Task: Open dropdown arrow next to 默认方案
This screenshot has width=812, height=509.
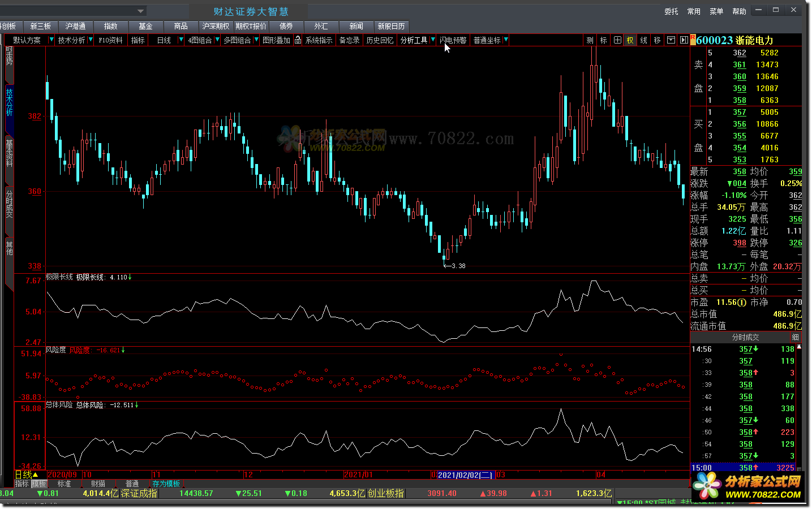Action: (51, 40)
